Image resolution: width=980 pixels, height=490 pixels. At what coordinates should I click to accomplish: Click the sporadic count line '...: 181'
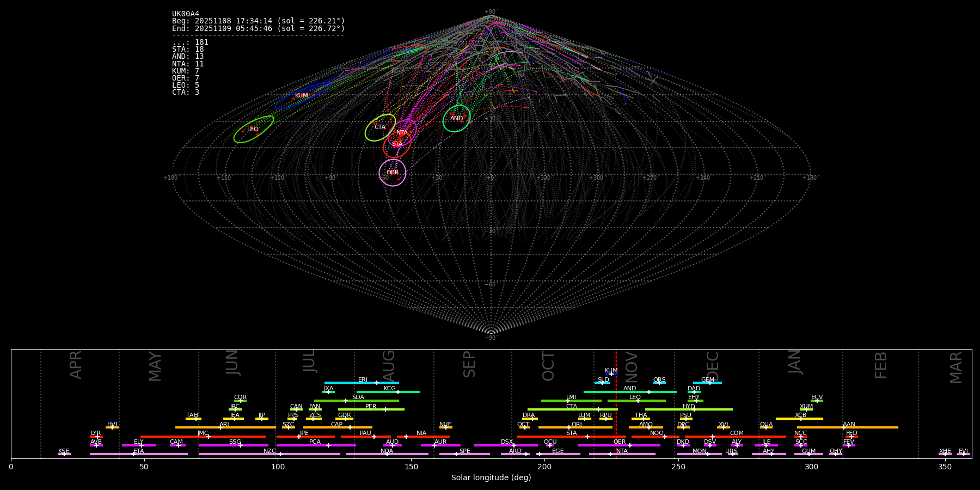[x=190, y=42]
